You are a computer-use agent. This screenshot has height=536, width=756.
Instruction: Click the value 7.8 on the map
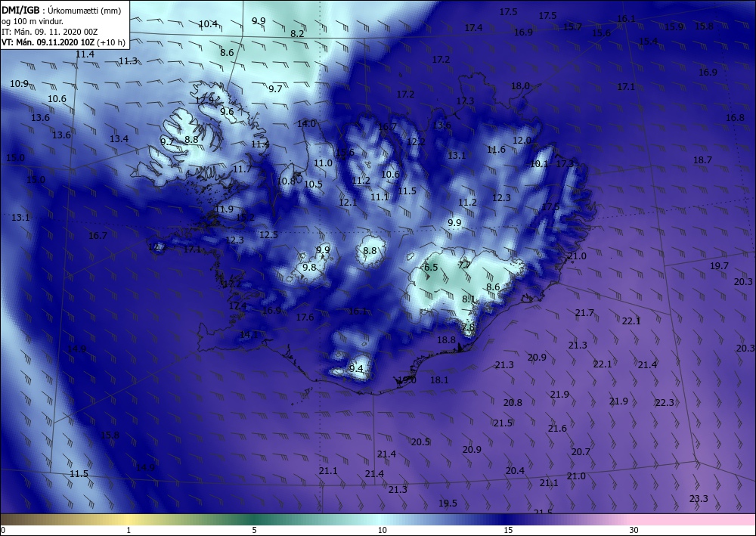coord(468,327)
